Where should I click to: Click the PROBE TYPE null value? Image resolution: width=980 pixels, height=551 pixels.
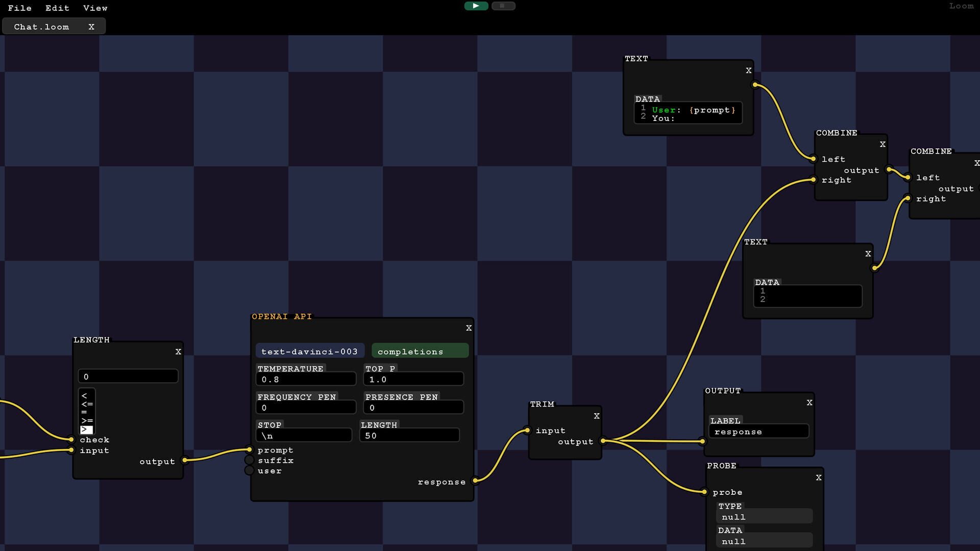tap(765, 516)
